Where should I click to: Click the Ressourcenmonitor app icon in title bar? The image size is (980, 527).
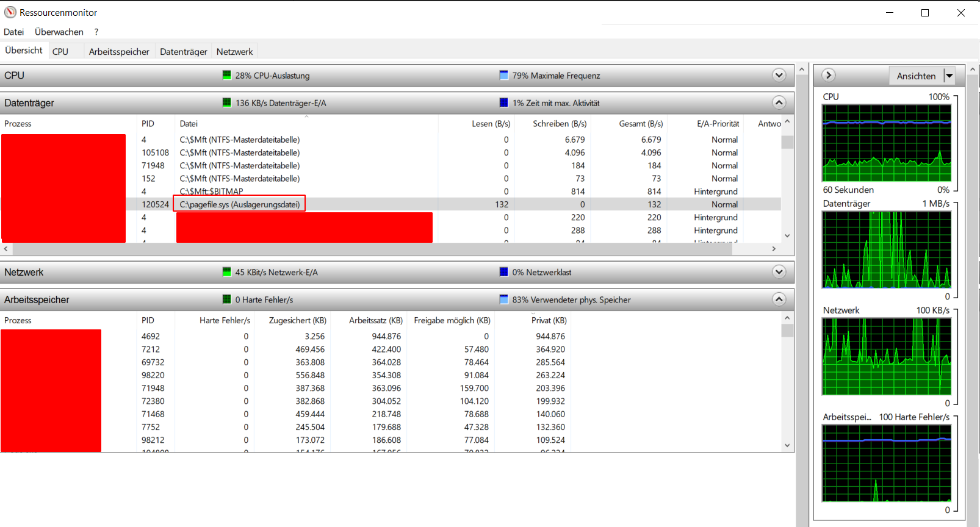pyautogui.click(x=10, y=12)
